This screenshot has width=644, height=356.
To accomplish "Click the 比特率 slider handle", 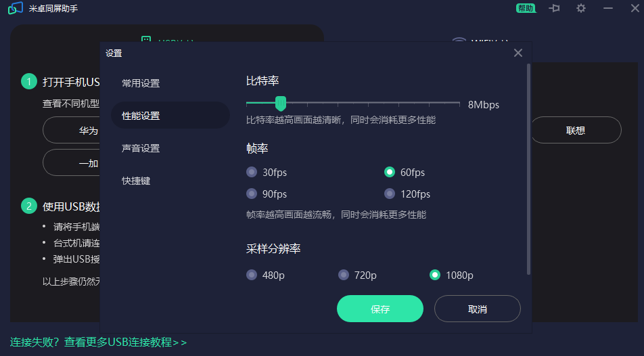I will tap(281, 103).
